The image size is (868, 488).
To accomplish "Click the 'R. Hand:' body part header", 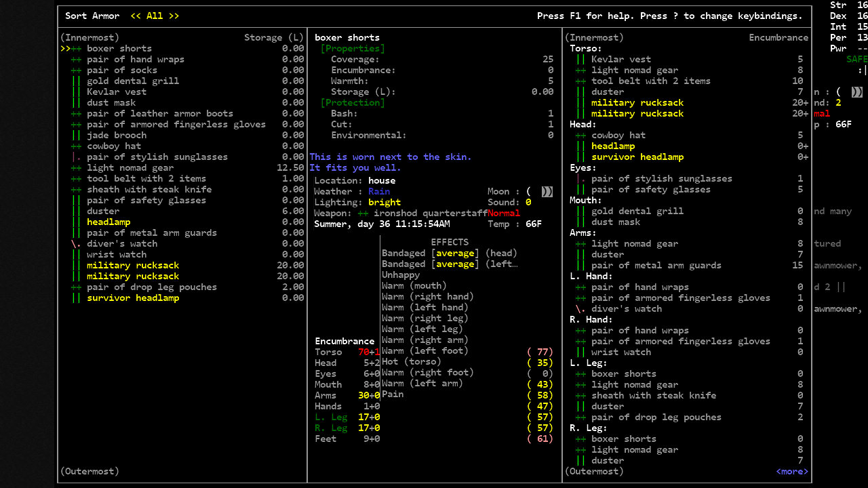I will [591, 319].
